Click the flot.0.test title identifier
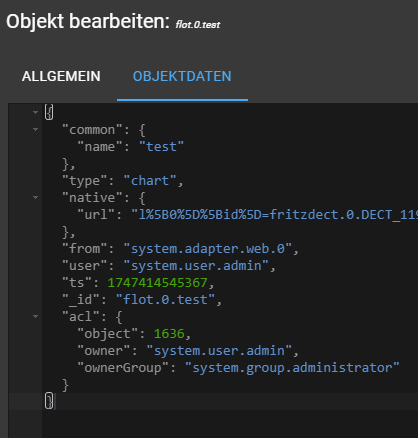Image resolution: width=418 pixels, height=438 pixels. point(198,25)
